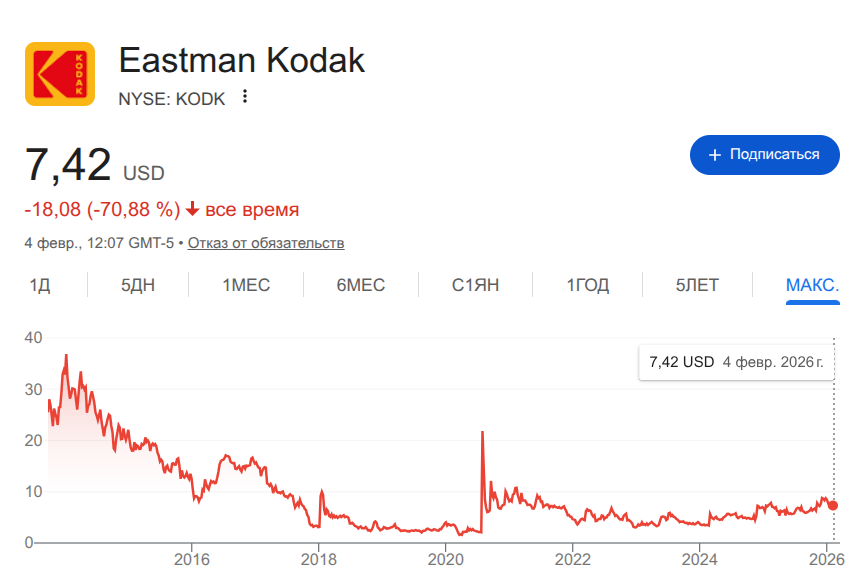
Task: Switch to the 1ГОД range tab
Action: click(588, 285)
